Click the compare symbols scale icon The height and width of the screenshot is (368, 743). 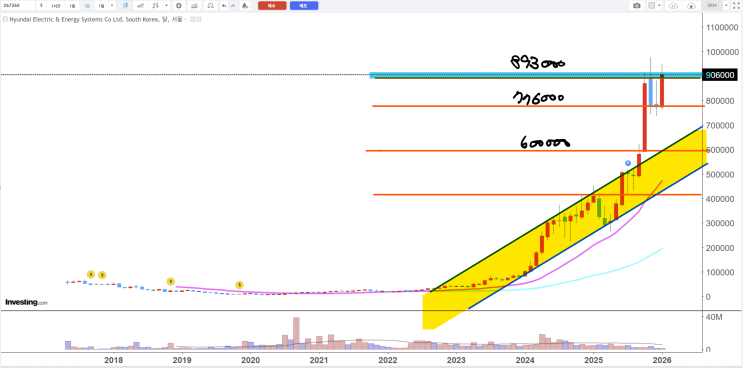[x=211, y=6]
